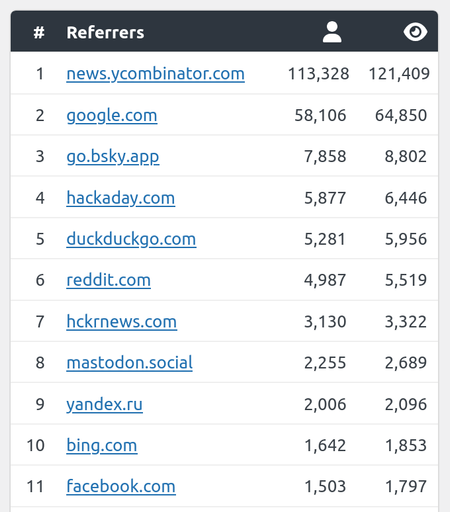
Task: Open yandex.ru referrer link
Action: click(x=104, y=405)
